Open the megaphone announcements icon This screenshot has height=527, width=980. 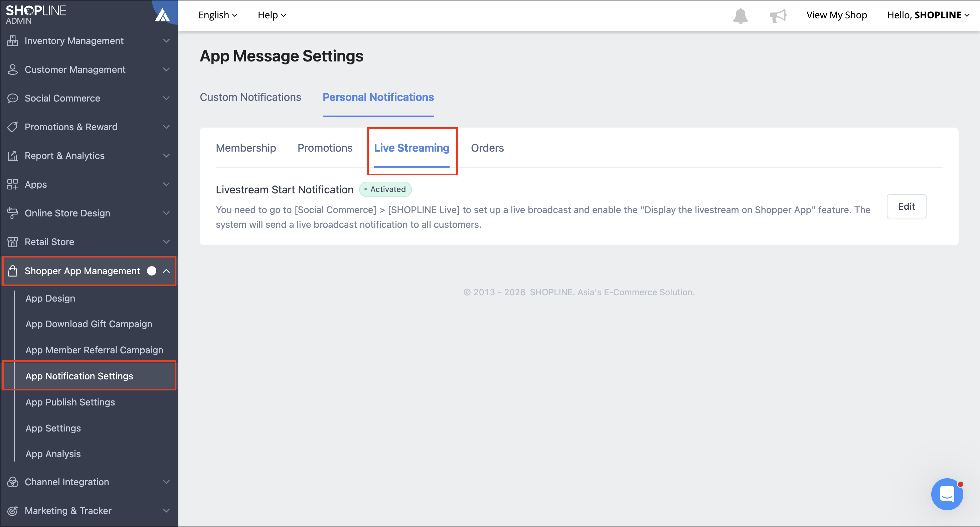pyautogui.click(x=778, y=16)
